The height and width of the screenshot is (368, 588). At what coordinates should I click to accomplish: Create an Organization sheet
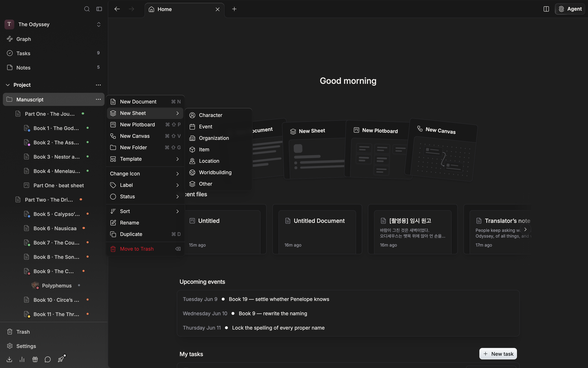pyautogui.click(x=218, y=138)
